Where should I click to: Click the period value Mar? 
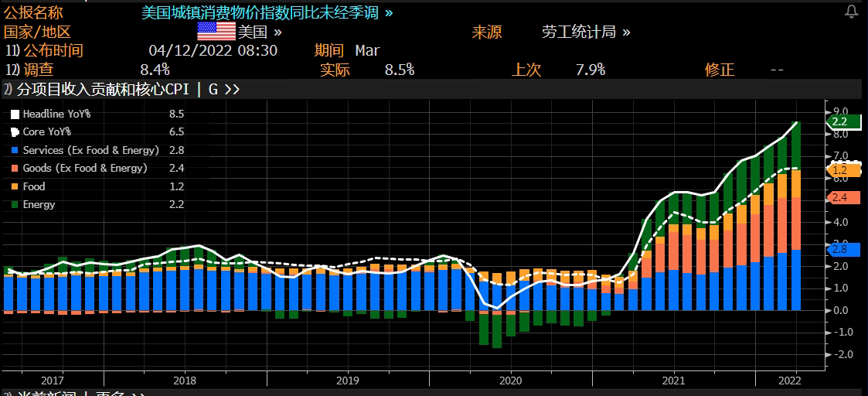[x=368, y=51]
